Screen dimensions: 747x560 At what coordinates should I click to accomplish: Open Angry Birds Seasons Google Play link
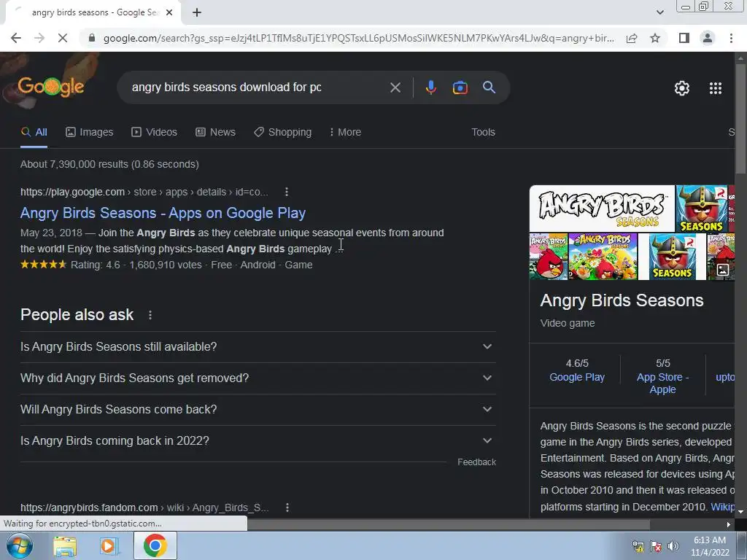163,213
